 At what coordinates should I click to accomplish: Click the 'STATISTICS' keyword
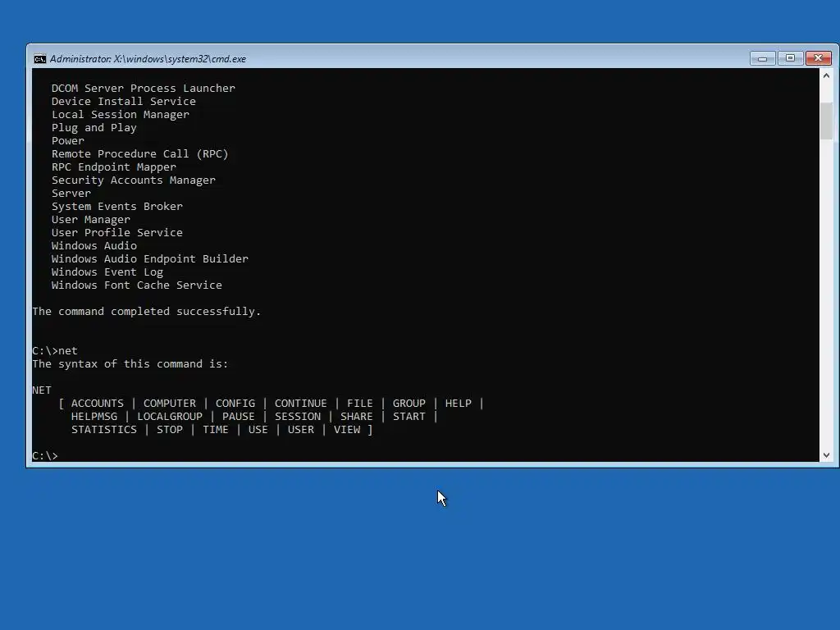point(104,430)
